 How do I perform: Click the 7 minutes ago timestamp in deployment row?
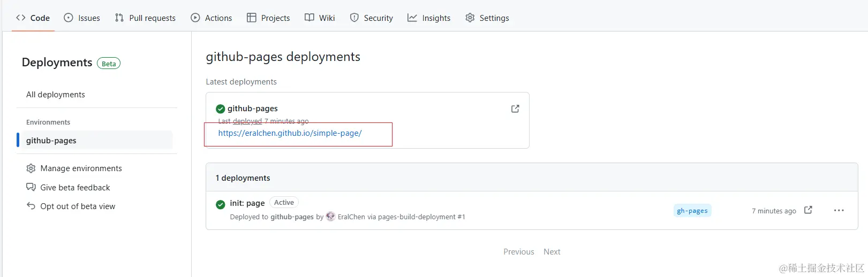(x=774, y=211)
